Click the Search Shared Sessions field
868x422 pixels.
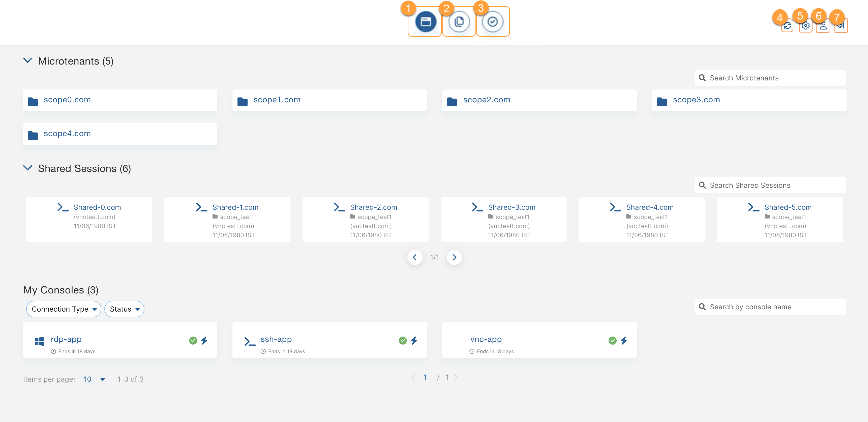[770, 185]
